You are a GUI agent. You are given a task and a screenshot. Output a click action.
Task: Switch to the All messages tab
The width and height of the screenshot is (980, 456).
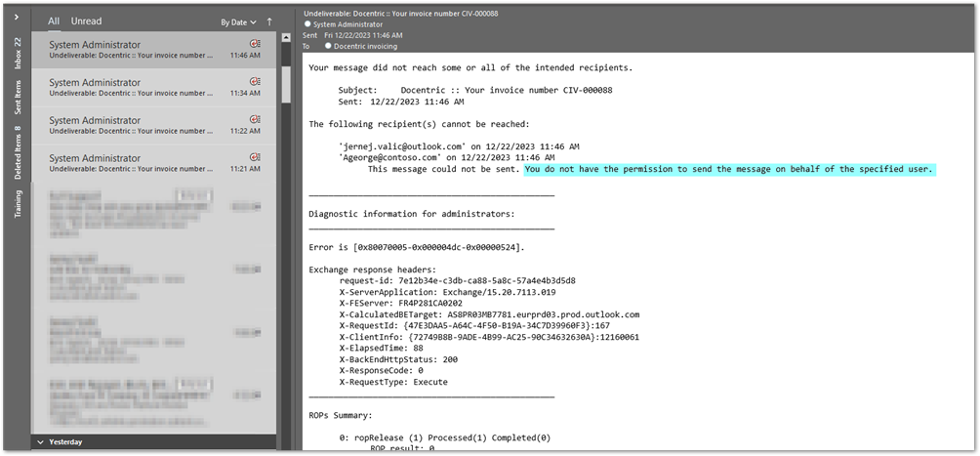54,21
